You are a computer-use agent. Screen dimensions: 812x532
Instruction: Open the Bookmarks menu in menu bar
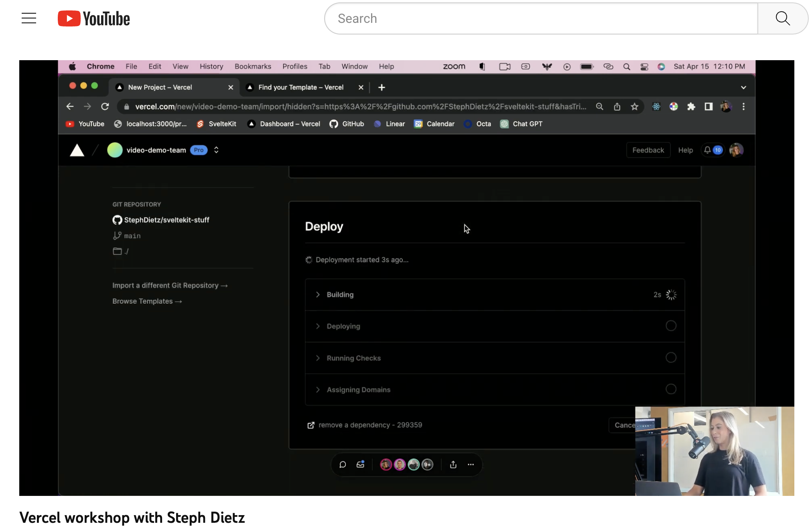[253, 67]
